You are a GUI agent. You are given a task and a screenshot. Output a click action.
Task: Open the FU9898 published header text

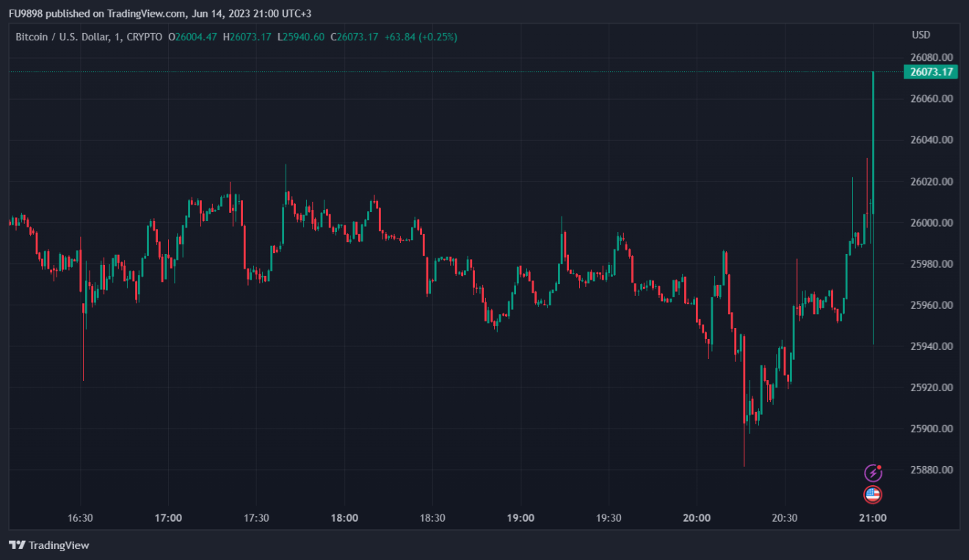coord(159,13)
